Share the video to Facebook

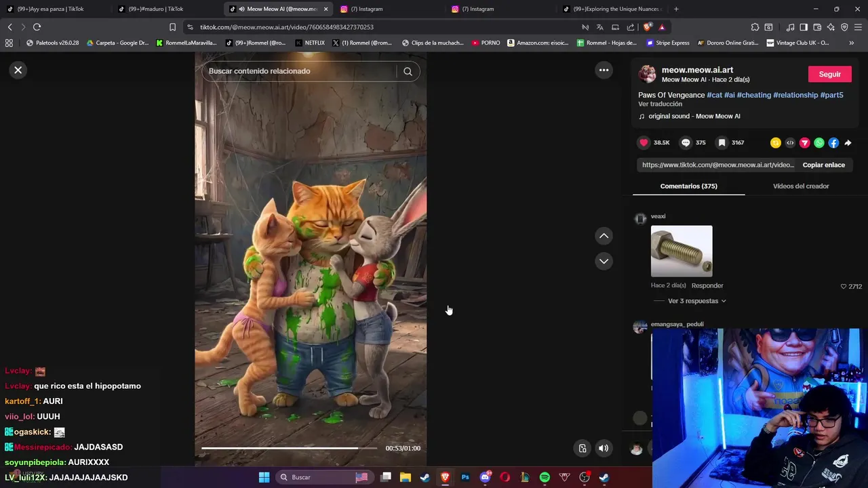(833, 142)
